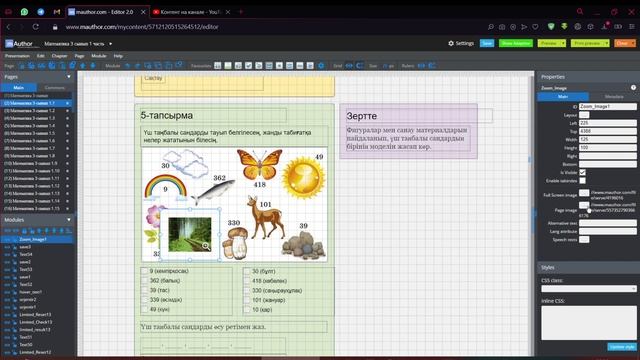Click the browser back arrow
This screenshot has width=640, height=360.
pyautogui.click(x=8, y=27)
